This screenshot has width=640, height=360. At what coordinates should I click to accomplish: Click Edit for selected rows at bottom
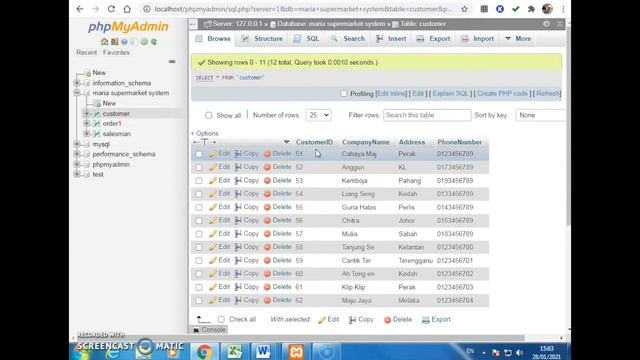click(329, 320)
